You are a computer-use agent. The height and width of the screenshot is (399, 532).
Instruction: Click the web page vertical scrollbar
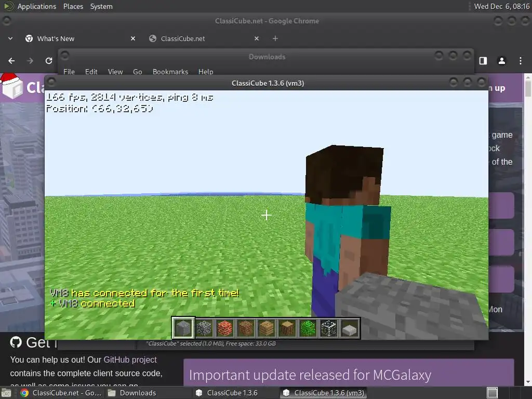coord(528,229)
